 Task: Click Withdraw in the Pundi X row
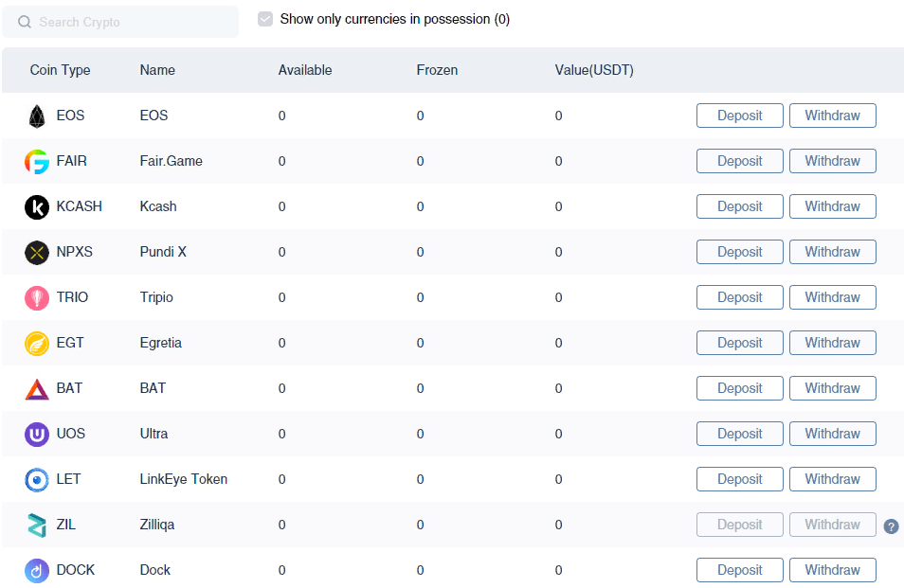pyautogui.click(x=833, y=252)
